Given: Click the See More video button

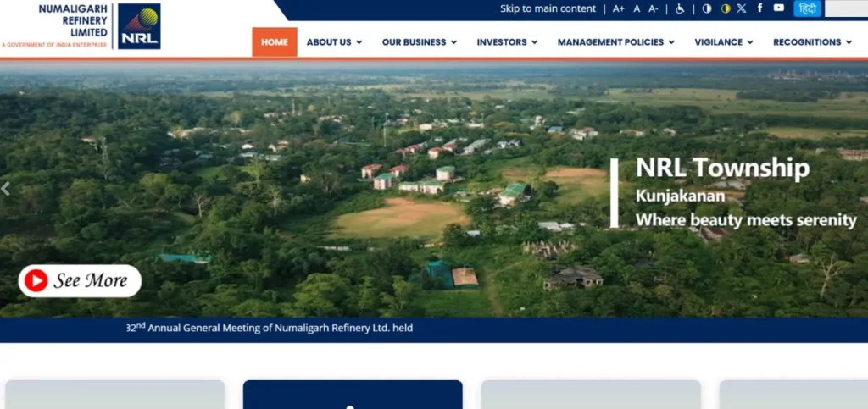Looking at the screenshot, I should [80, 281].
